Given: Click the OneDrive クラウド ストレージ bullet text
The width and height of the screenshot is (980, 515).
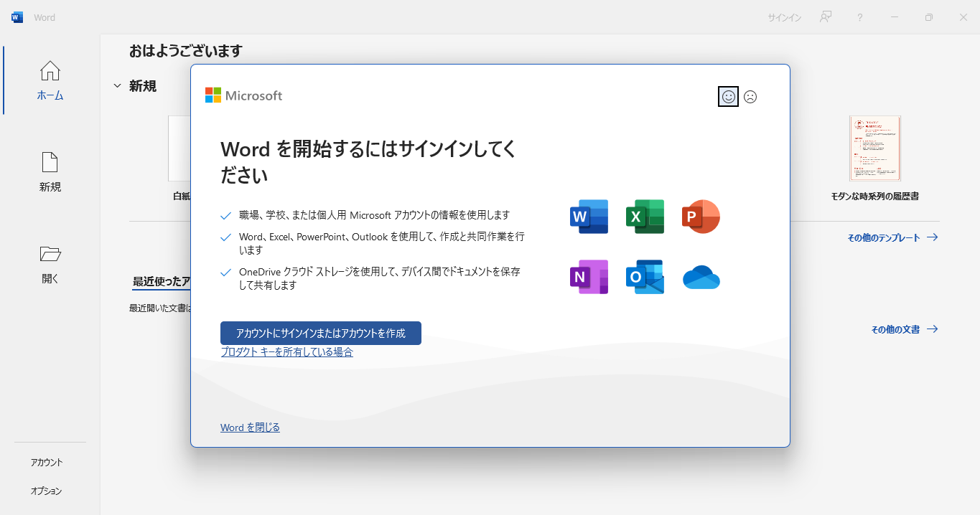Looking at the screenshot, I should coord(380,278).
